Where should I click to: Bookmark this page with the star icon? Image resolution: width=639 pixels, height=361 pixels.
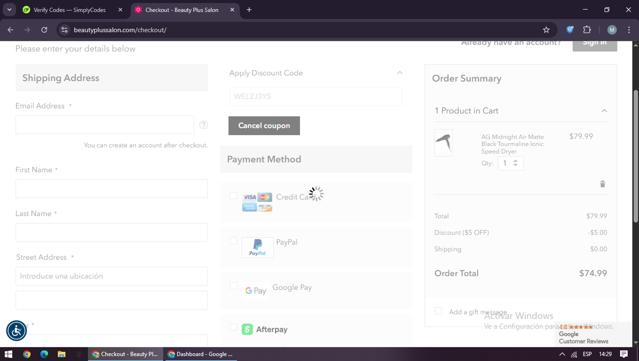[x=546, y=30]
